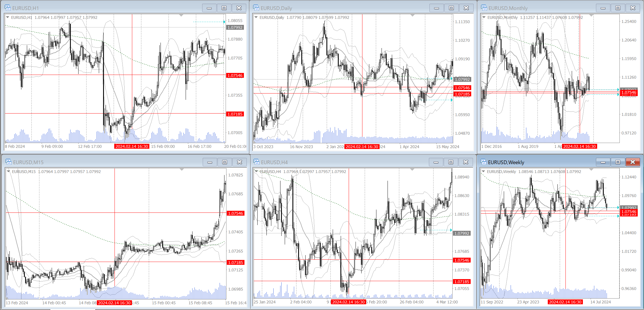The width and height of the screenshot is (644, 310).
Task: Maximize the EURUSD,M15 chart window
Action: click(225, 162)
